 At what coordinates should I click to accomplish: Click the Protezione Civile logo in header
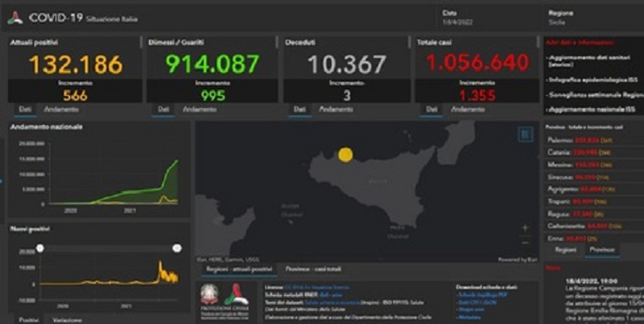point(16,18)
